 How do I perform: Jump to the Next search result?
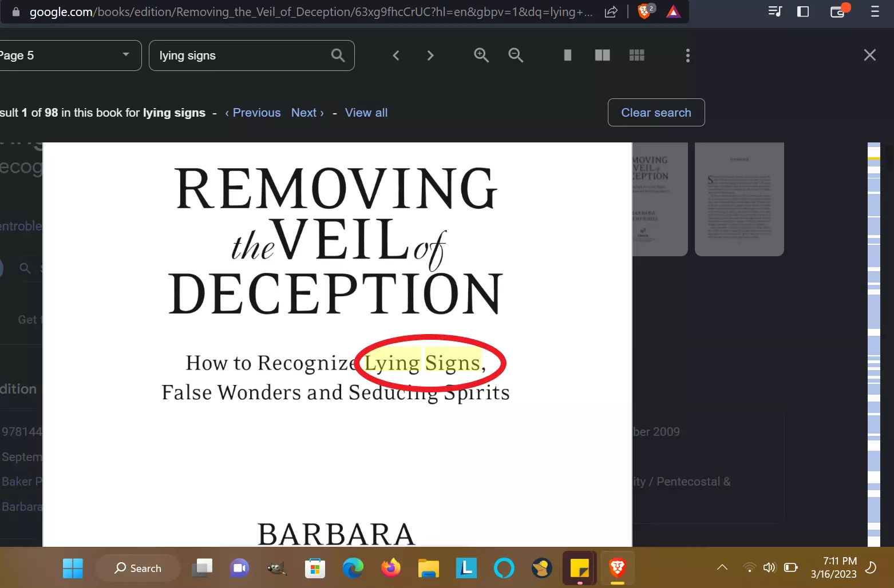click(x=307, y=113)
